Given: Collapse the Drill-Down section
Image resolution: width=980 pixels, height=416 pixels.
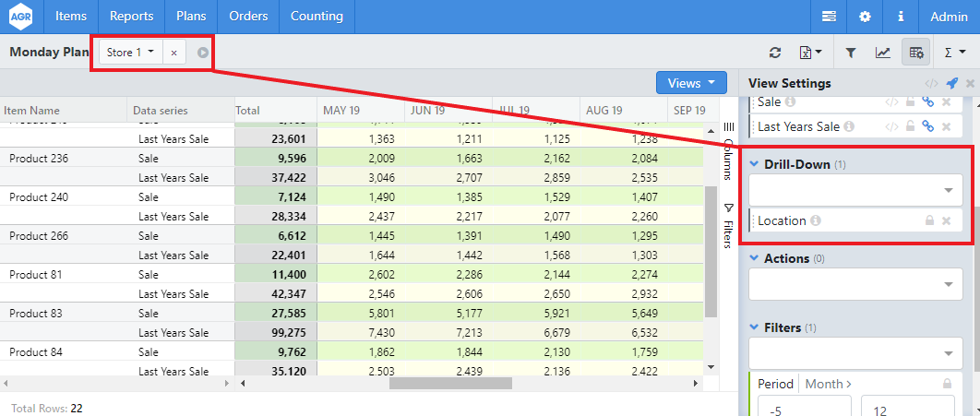Looking at the screenshot, I should pos(753,164).
